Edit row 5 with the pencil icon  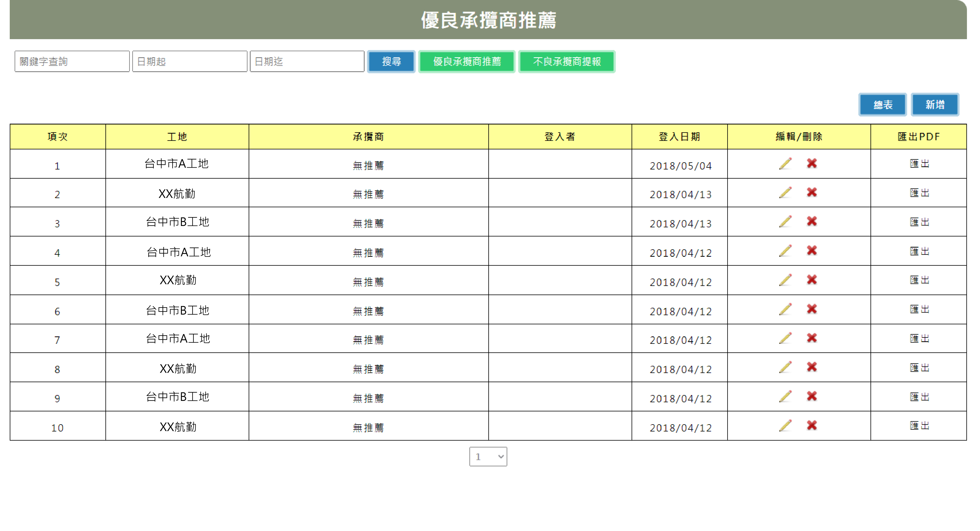(785, 280)
